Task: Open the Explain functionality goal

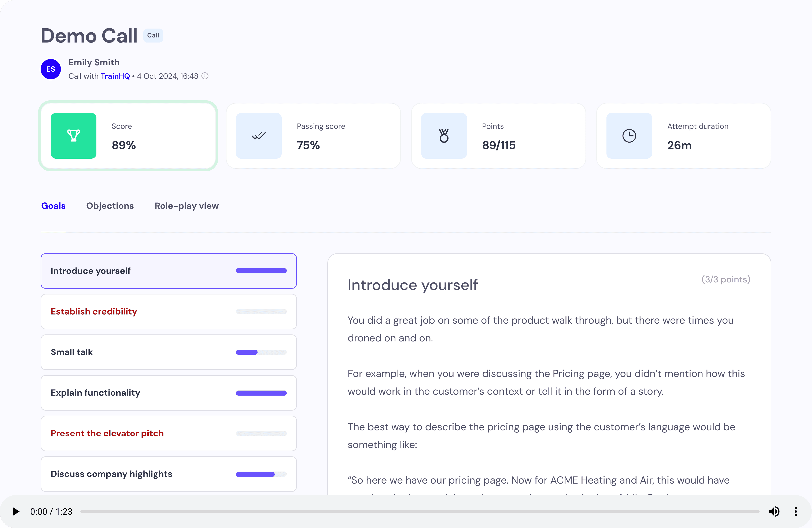Action: [169, 392]
